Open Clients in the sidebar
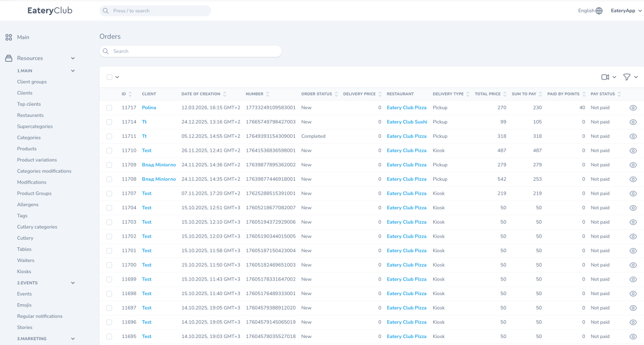 [25, 93]
